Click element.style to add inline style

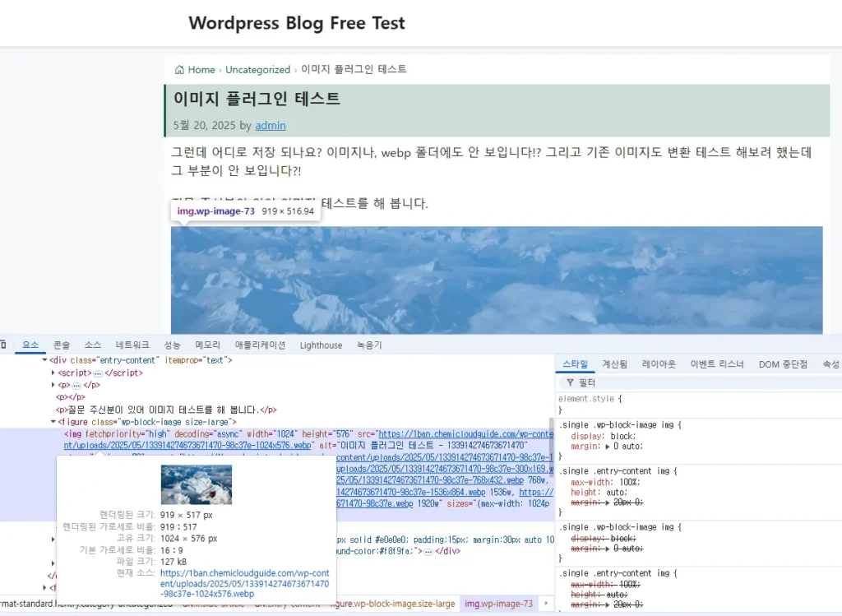click(x=585, y=400)
